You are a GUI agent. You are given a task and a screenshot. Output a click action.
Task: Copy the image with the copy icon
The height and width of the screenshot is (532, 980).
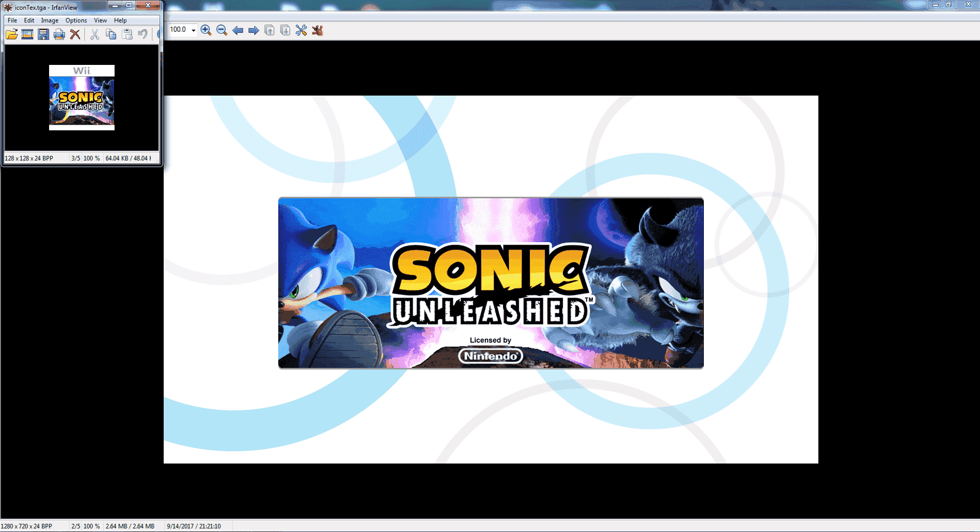111,34
